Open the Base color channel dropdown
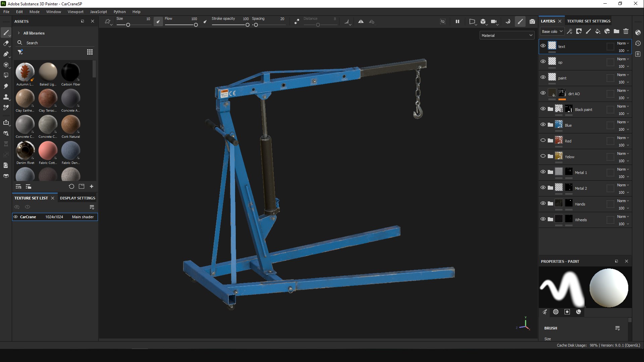Viewport: 644px width, 362px height. coord(552,32)
